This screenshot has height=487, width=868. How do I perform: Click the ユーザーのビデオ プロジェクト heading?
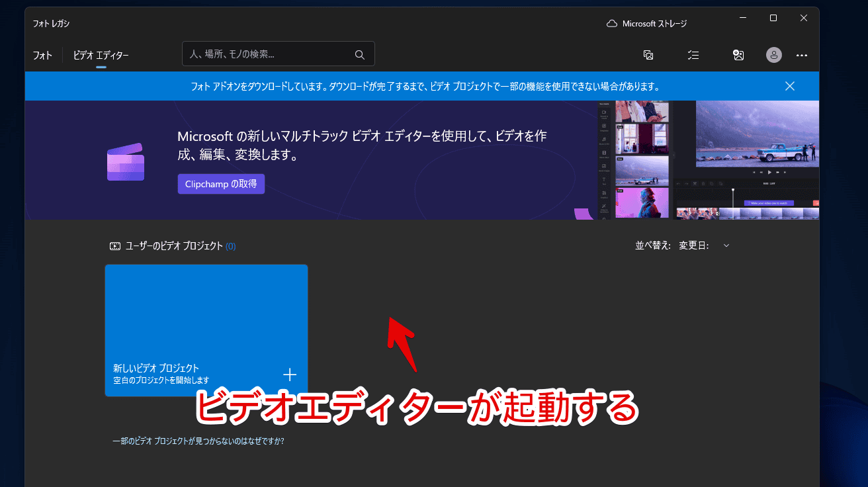click(x=174, y=246)
